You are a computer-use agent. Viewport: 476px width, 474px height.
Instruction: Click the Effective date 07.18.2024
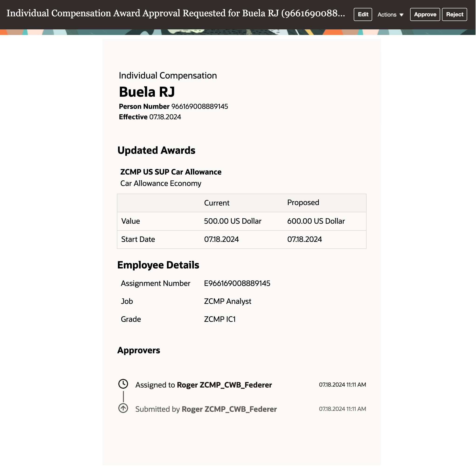[x=165, y=117]
